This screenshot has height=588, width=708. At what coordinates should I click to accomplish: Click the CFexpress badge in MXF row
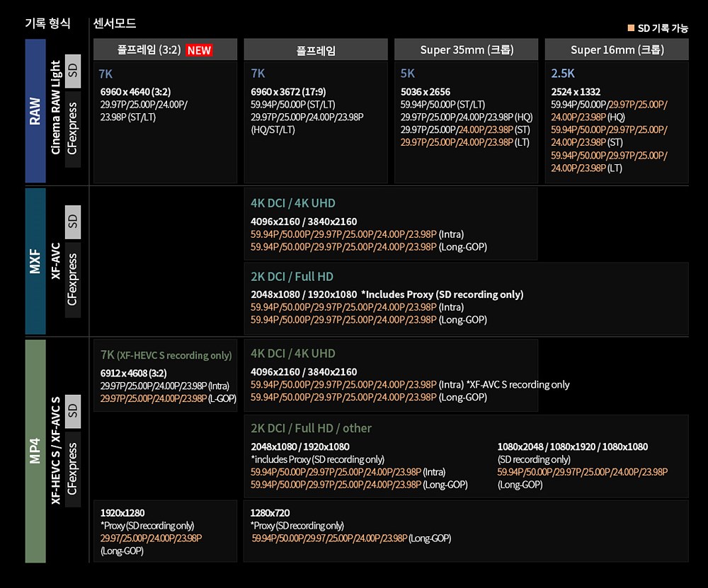(73, 279)
